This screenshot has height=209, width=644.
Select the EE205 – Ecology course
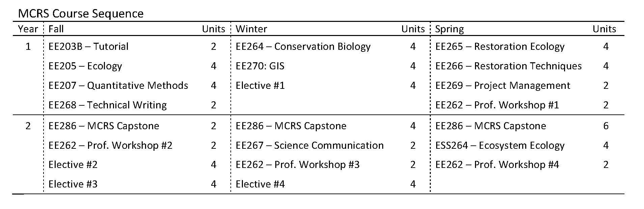[85, 66]
